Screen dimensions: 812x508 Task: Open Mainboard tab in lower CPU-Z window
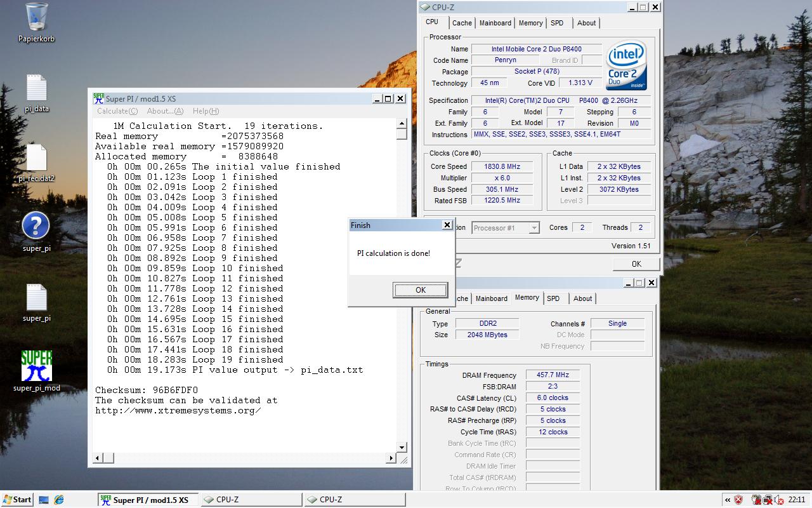click(x=492, y=298)
